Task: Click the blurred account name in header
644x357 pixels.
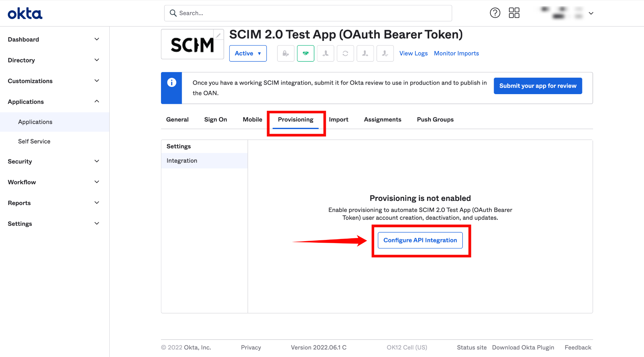Action: (562, 13)
